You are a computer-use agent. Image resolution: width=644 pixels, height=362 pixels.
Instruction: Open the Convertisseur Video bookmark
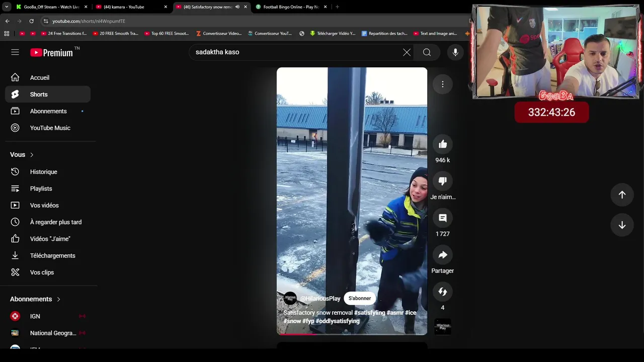[219, 34]
